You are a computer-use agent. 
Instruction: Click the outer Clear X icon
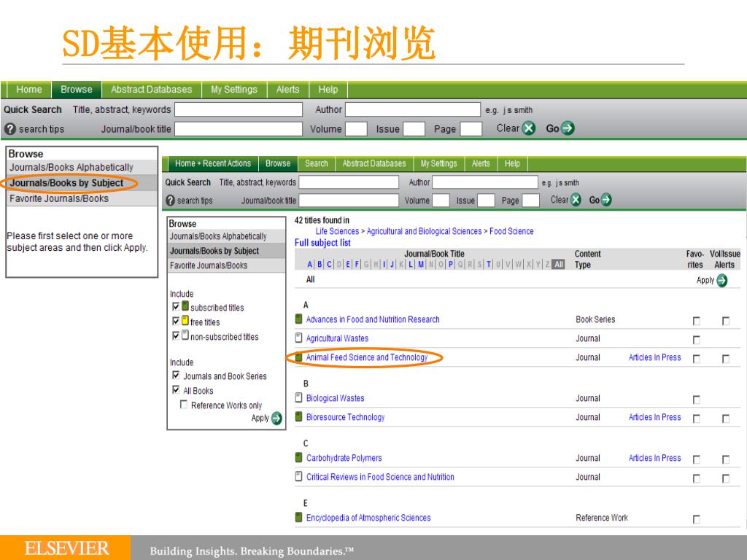coord(529,128)
